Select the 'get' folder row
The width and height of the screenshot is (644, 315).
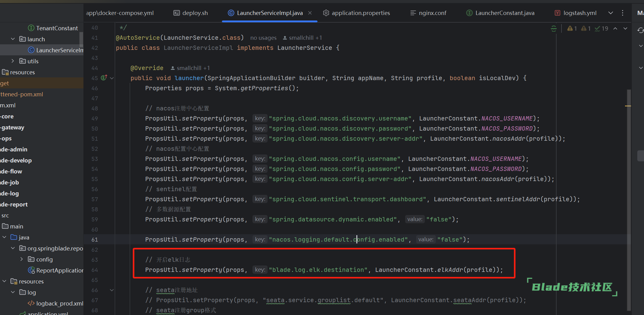point(42,83)
